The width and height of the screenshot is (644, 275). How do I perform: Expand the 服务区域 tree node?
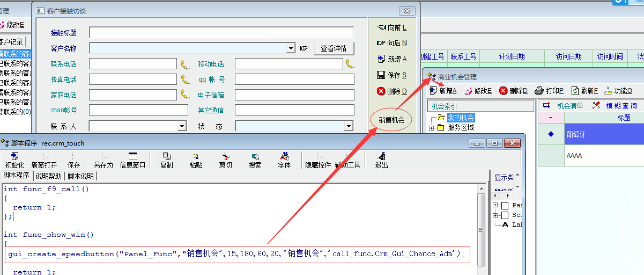coord(431,128)
